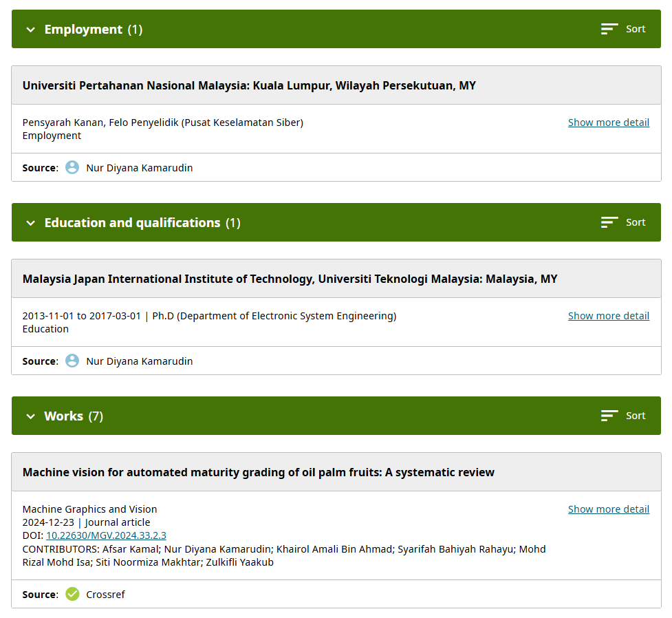Open DOI link 10.22630/MGV.2024.33.2.3
This screenshot has height=618, width=672.
[106, 535]
